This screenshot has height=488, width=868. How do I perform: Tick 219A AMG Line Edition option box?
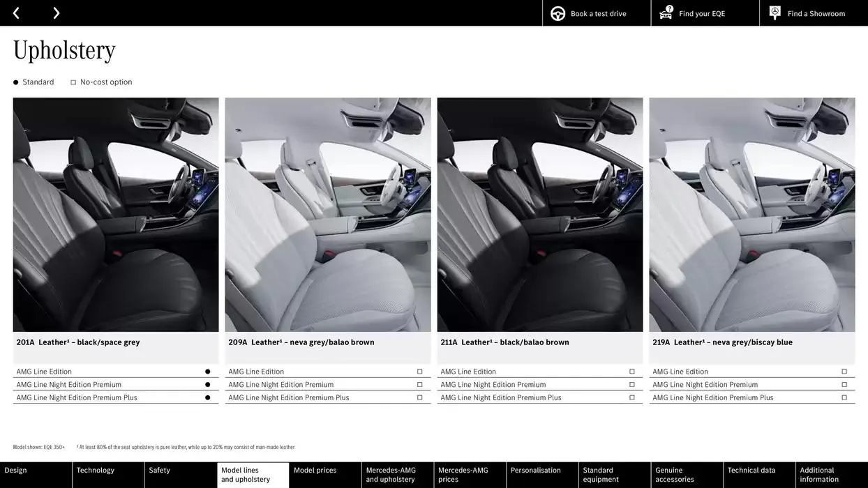844,372
